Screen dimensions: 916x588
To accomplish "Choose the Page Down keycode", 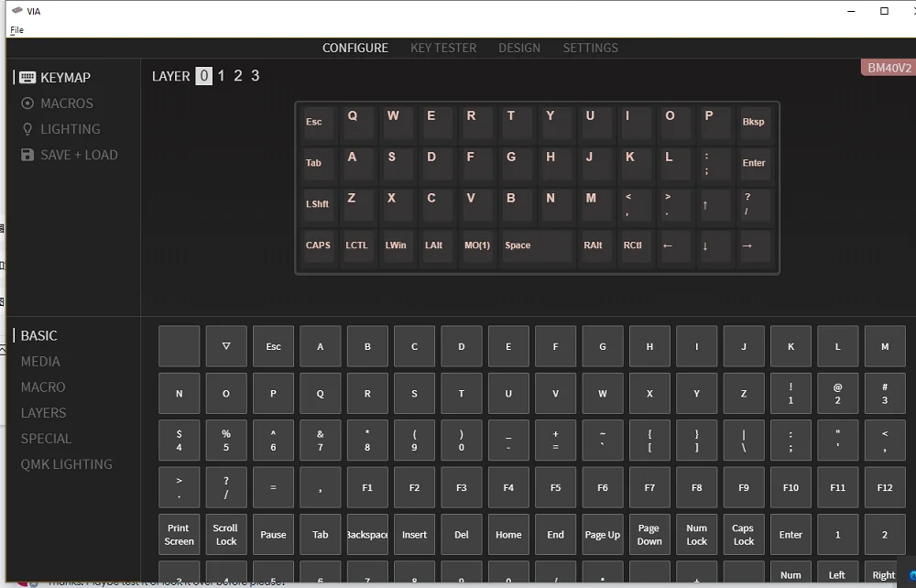I will pyautogui.click(x=649, y=534).
